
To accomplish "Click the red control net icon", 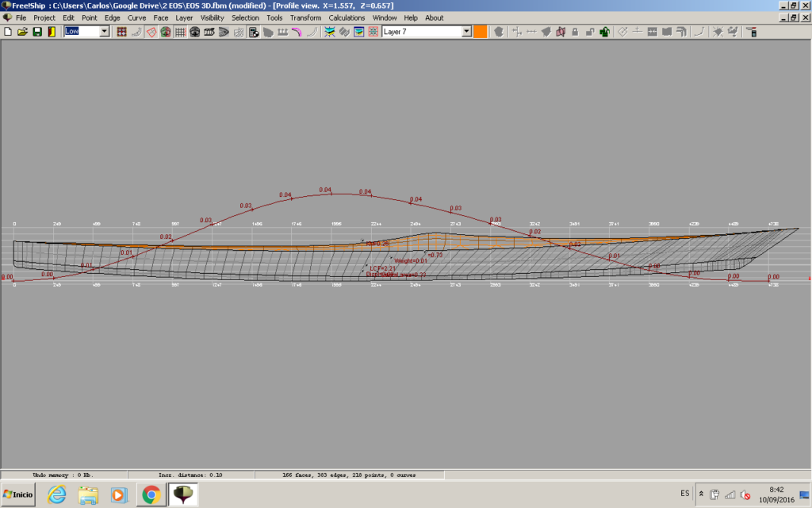I will (122, 32).
